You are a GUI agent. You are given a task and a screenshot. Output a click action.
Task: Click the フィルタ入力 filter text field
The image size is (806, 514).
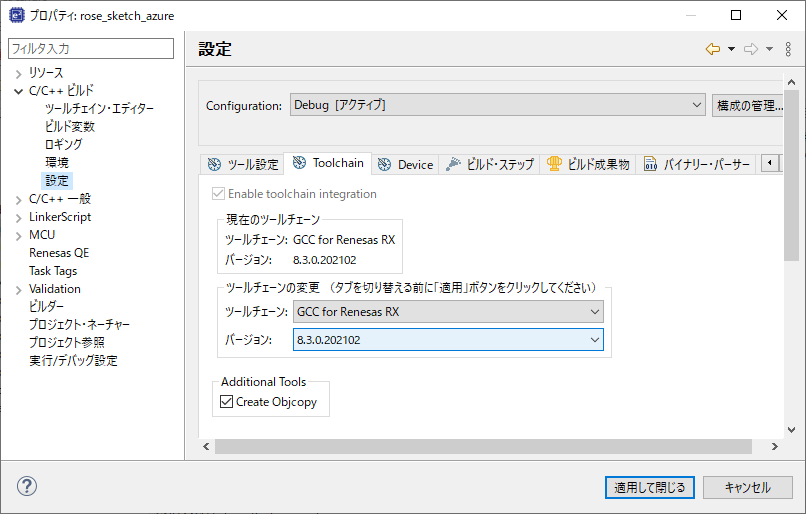click(x=91, y=48)
